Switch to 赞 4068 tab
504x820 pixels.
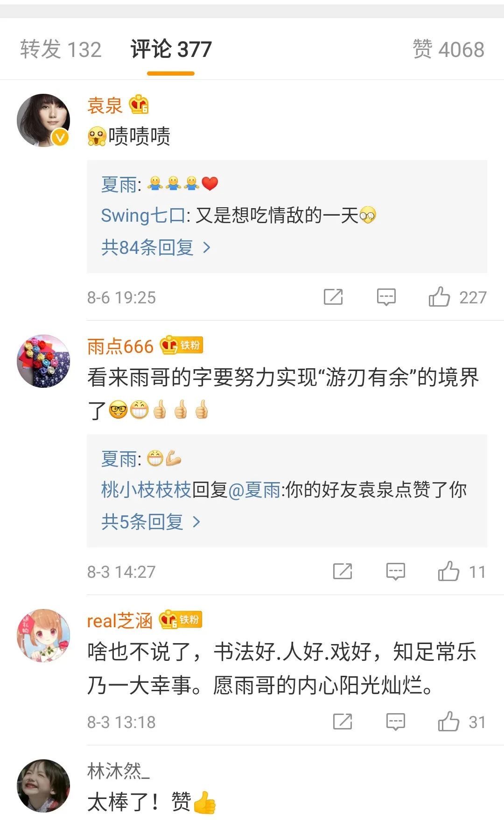pos(448,49)
